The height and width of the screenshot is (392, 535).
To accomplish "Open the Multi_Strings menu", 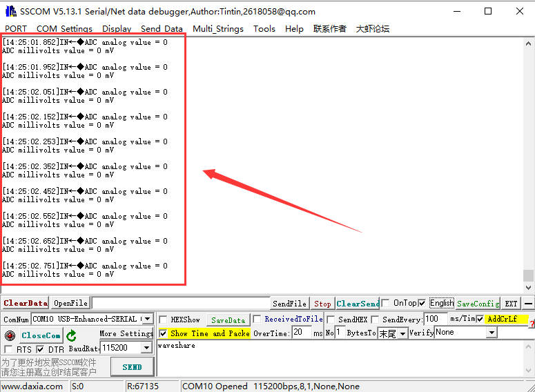I will coord(218,29).
